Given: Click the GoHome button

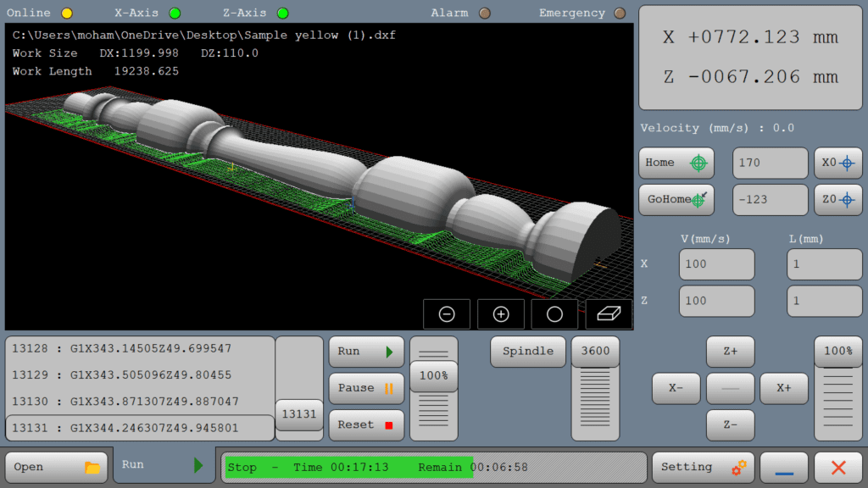Looking at the screenshot, I should click(x=676, y=199).
